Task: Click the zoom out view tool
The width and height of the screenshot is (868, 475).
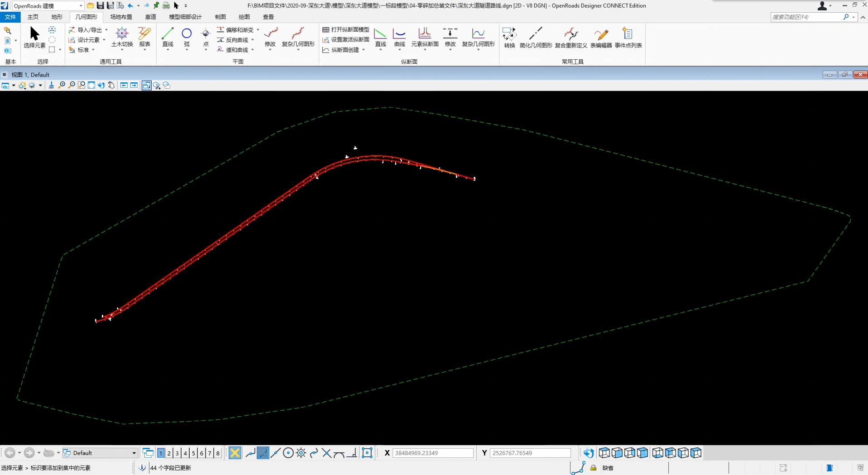Action: click(x=72, y=85)
